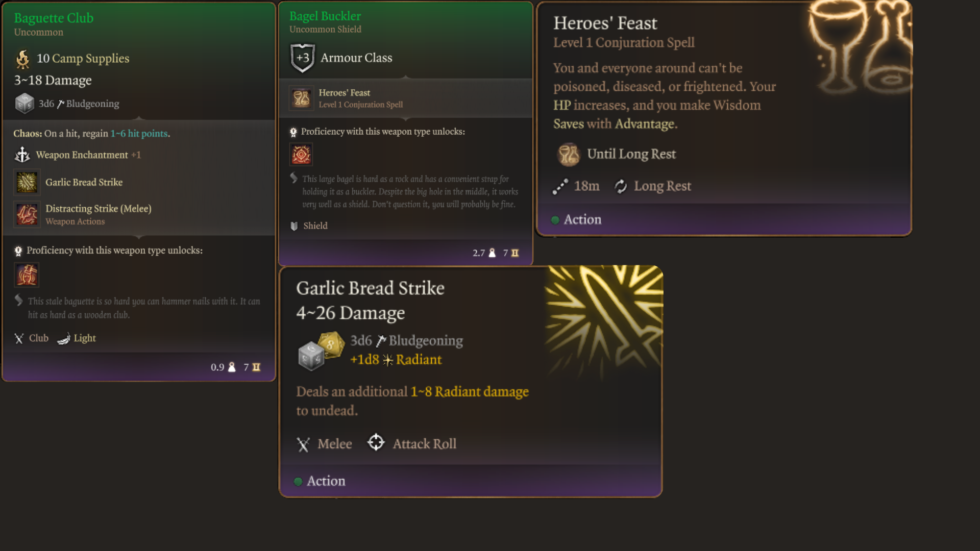This screenshot has height=551, width=980.
Task: Click the Heroes' Feast spell icon in Bagel Buckler
Action: 301,98
